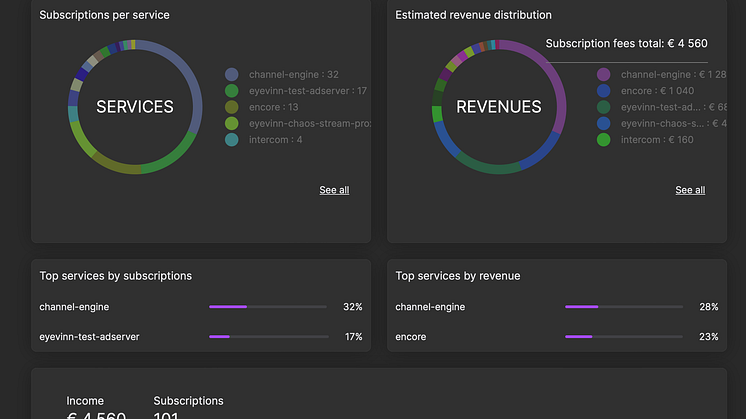Select eyevinn-test-adserver in top subscriptions list
746x419 pixels.
pyautogui.click(x=89, y=337)
